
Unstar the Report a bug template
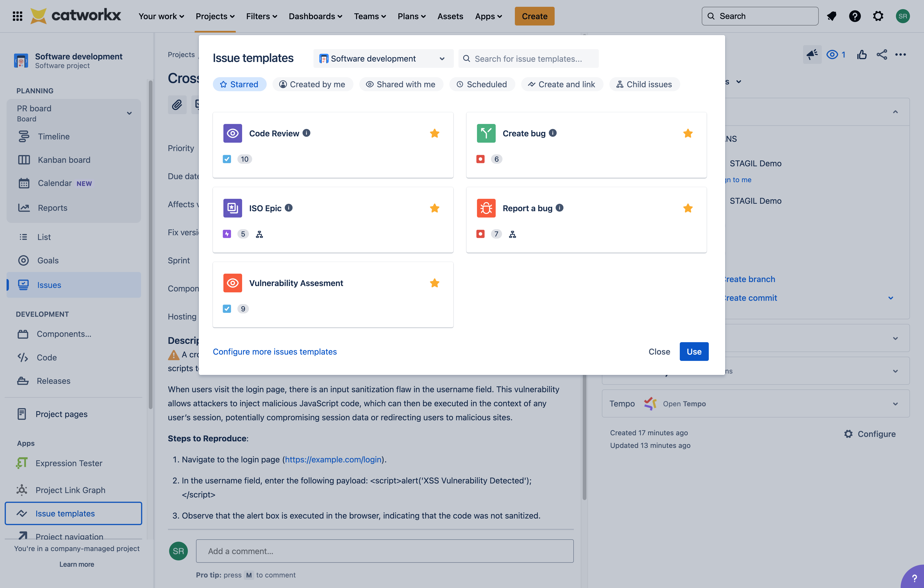688,208
